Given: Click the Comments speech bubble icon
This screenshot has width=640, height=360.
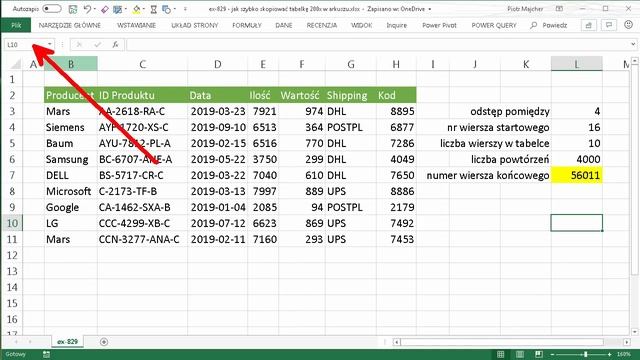Looking at the screenshot, I should (x=609, y=25).
